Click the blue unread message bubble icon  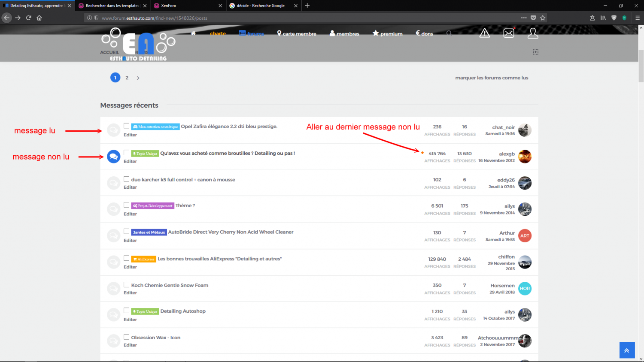point(113,157)
